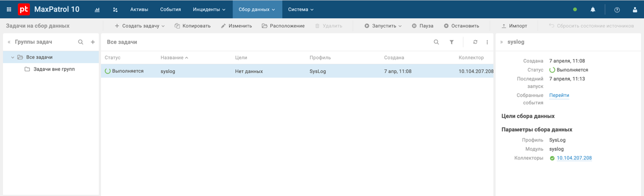Collapse the task groups panel
The height and width of the screenshot is (196, 644).
pyautogui.click(x=9, y=42)
